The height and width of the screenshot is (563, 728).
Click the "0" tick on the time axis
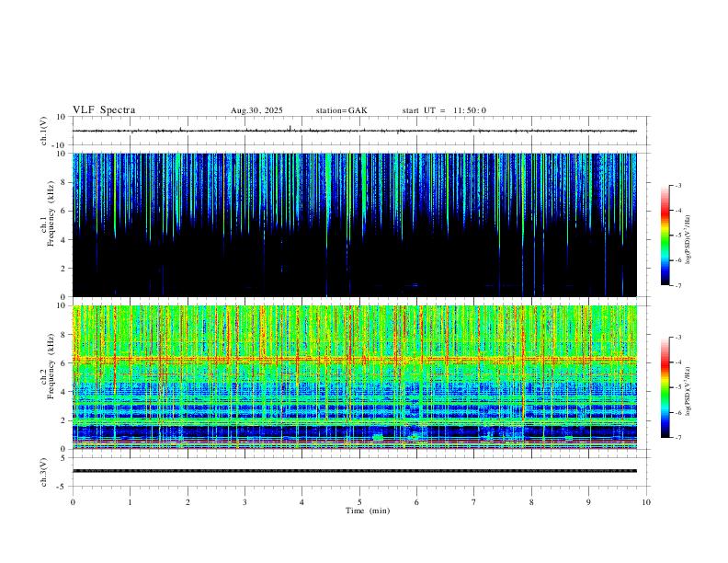73,502
